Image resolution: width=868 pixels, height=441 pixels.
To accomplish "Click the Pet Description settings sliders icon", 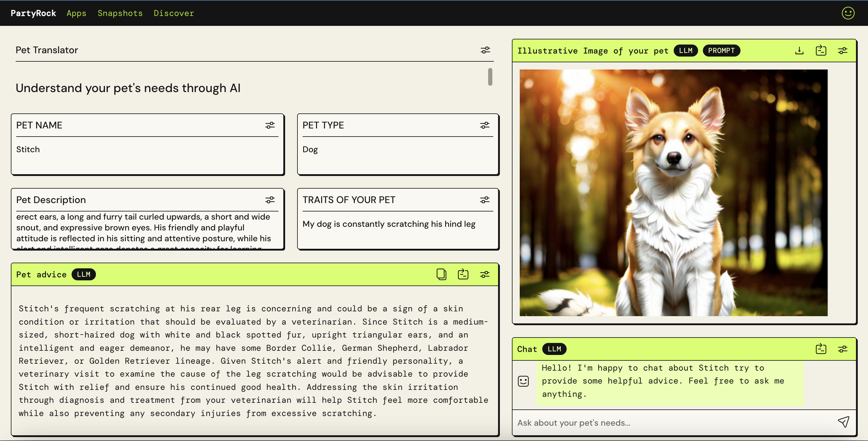I will [270, 200].
